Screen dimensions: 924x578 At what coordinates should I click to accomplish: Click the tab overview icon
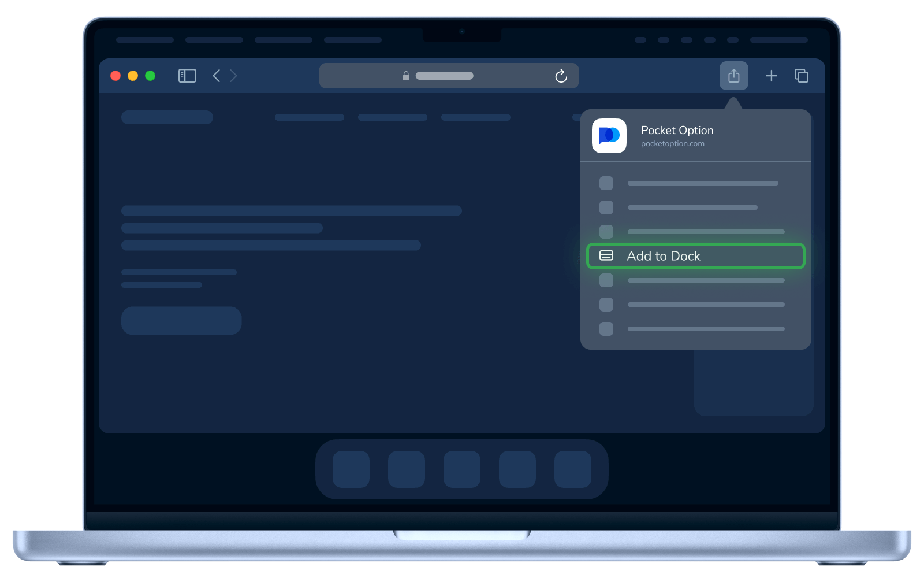801,76
